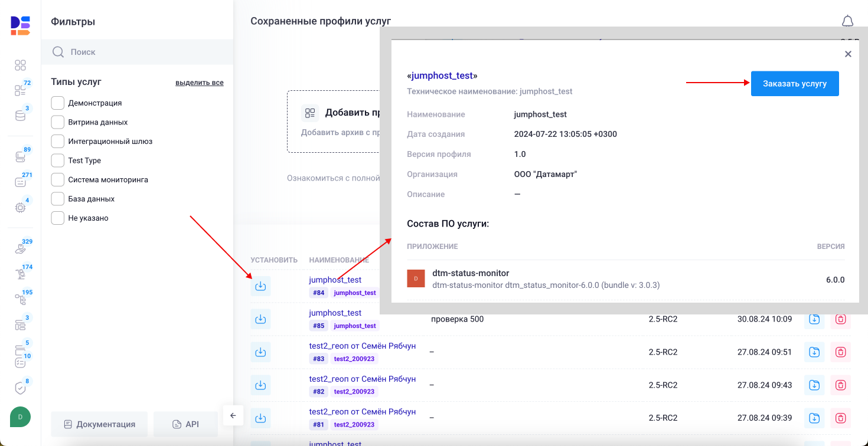Click install icon for test2_геоп #83 row
The height and width of the screenshot is (446, 868).
coord(260,352)
